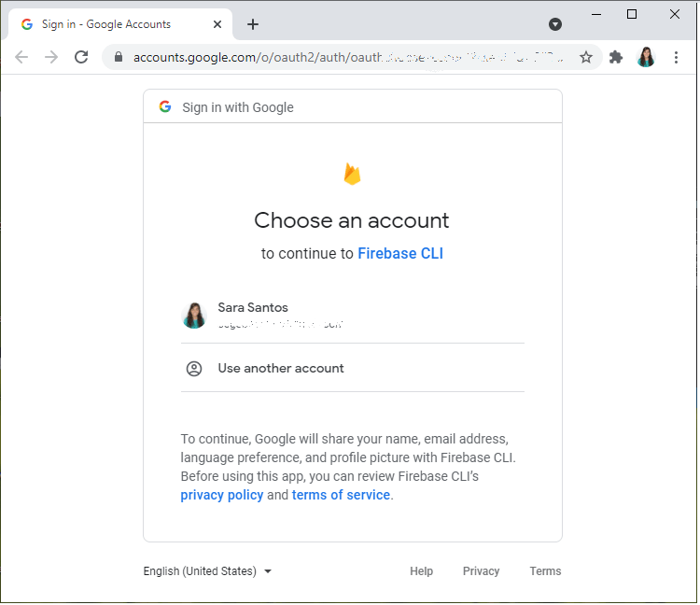Close the Sign in tab
700x605 pixels.
217,24
